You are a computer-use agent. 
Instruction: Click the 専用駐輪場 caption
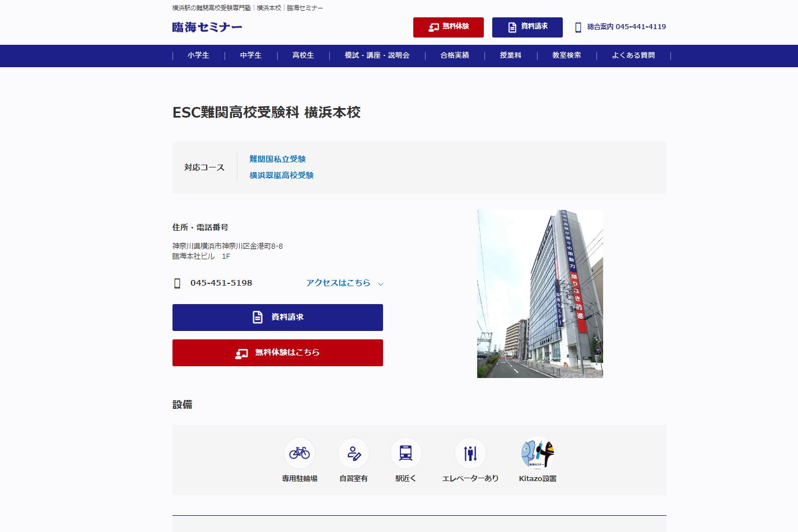(300, 479)
